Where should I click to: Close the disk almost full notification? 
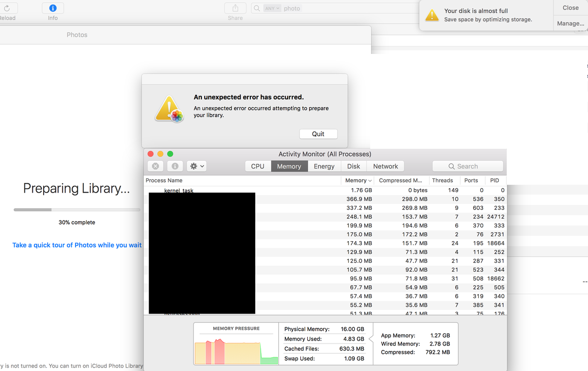570,8
